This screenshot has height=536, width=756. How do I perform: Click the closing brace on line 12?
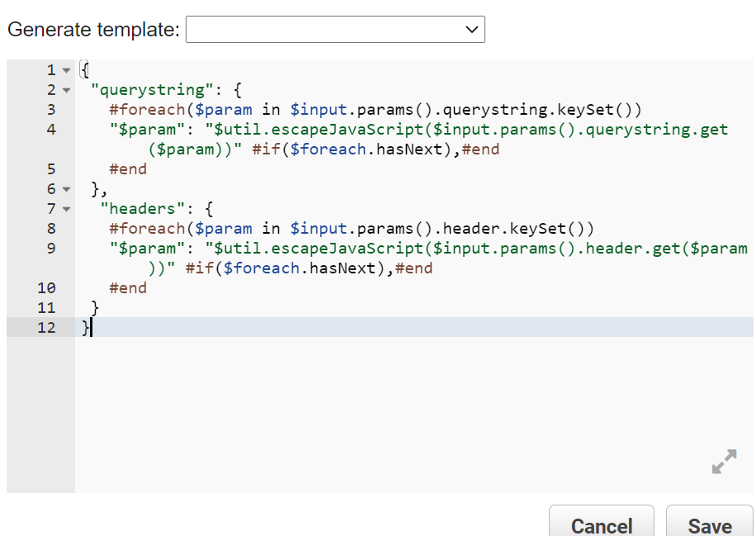[86, 327]
